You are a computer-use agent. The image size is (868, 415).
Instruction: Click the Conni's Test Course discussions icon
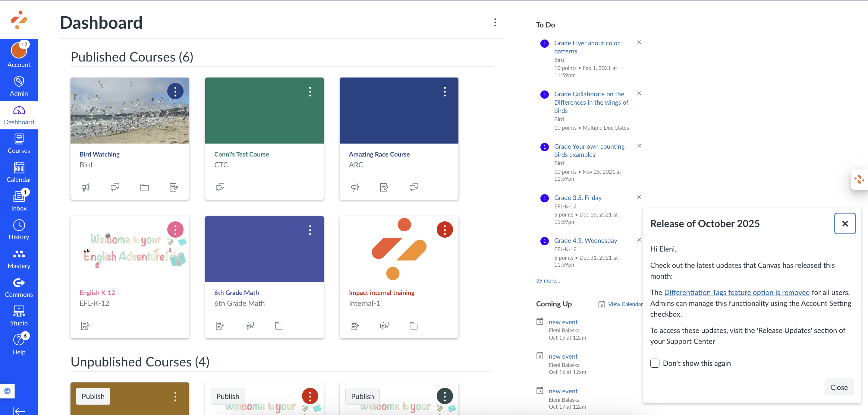(x=220, y=187)
